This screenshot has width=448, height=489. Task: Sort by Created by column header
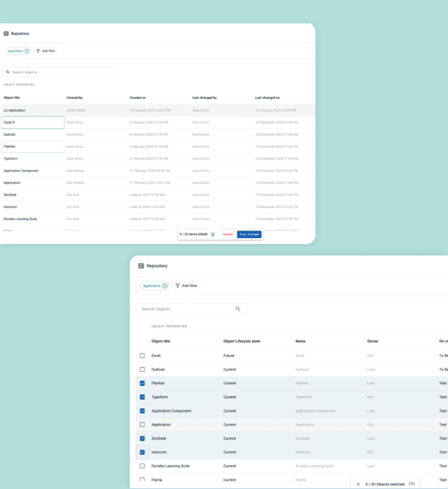pyautogui.click(x=75, y=98)
